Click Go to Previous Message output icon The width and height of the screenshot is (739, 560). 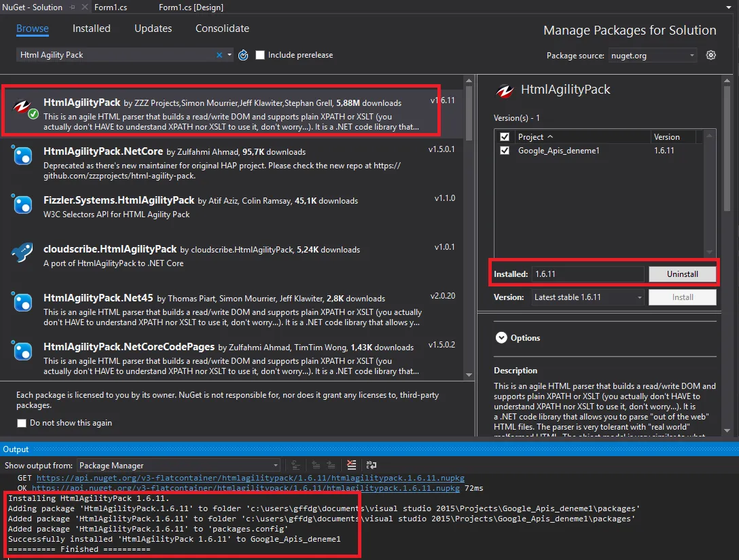(316, 465)
